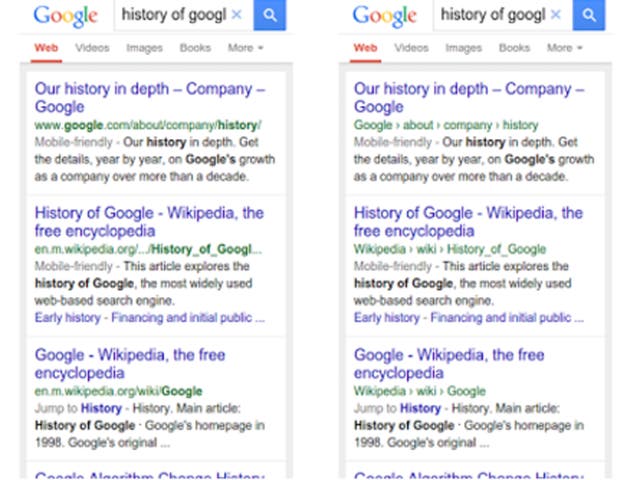The image size is (640, 480).
Task: Switch to the Images tab on the right
Action: [x=463, y=48]
